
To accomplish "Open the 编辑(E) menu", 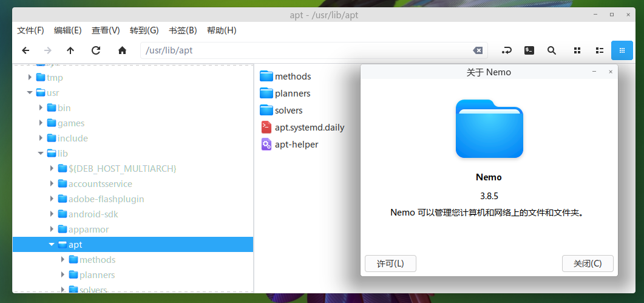I will 68,30.
